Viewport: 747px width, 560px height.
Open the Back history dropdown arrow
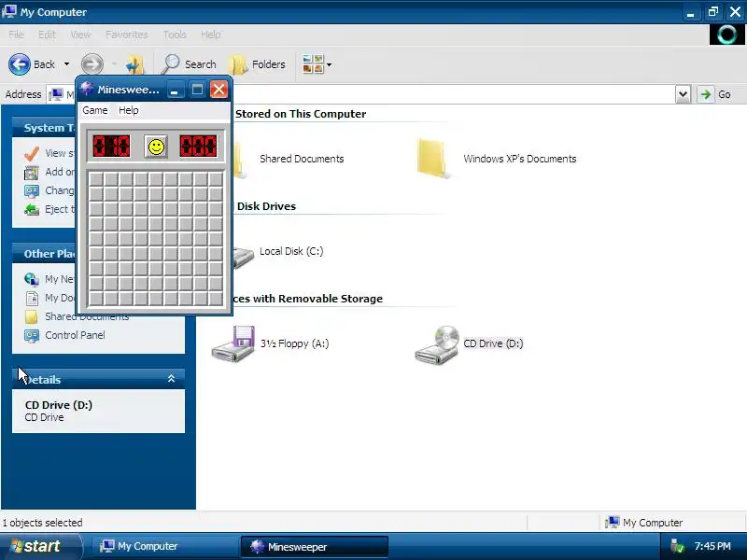(66, 63)
